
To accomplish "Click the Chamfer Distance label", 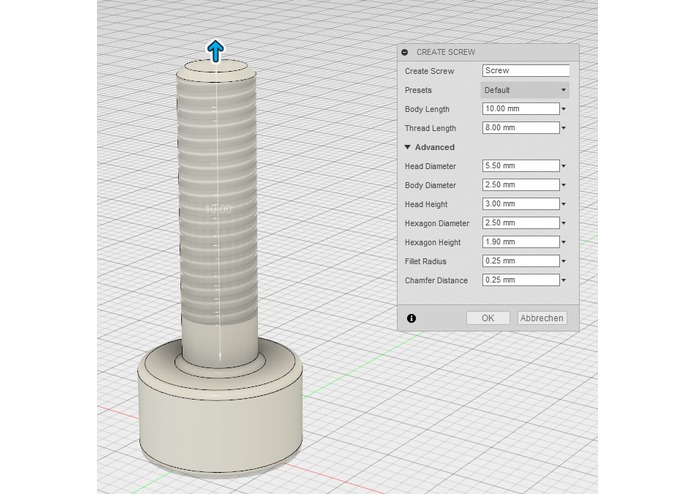I will 436,280.
